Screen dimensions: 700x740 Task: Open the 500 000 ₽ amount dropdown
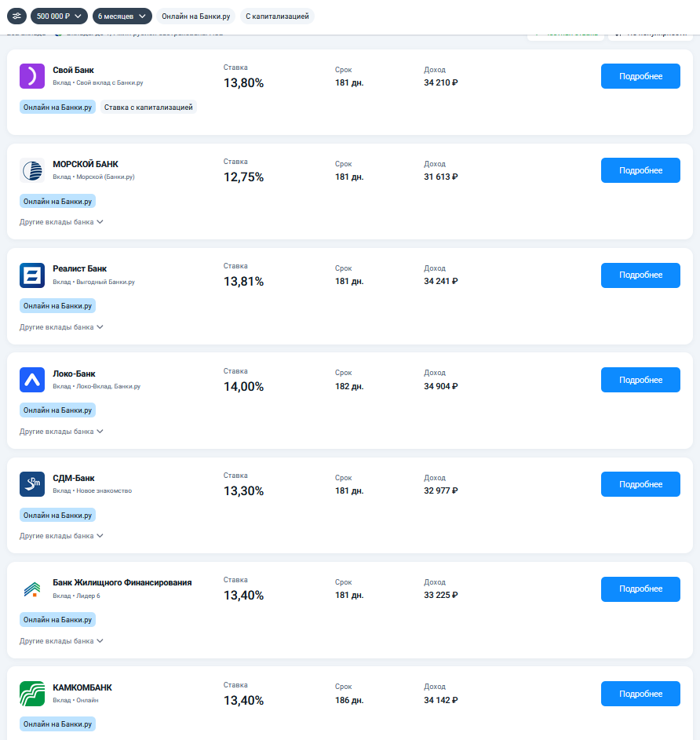59,16
